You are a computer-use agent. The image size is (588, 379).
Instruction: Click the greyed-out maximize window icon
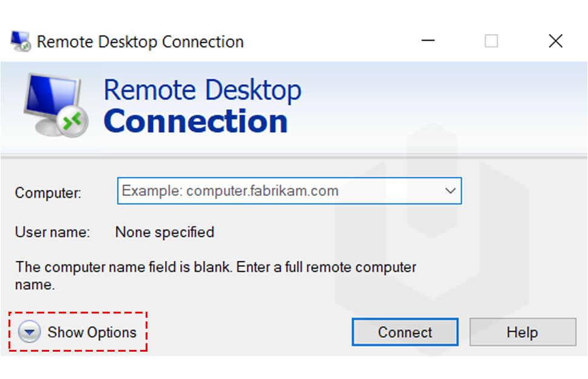[x=492, y=41]
